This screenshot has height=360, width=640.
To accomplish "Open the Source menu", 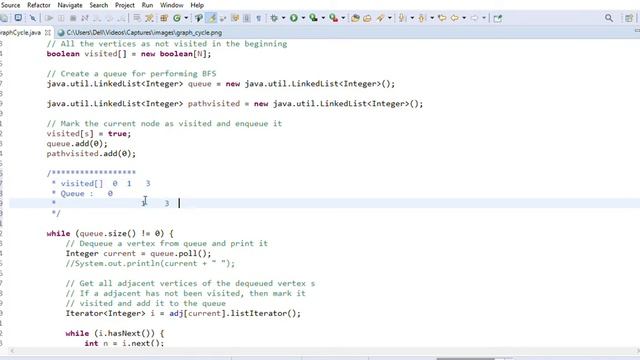I will tap(11, 5).
